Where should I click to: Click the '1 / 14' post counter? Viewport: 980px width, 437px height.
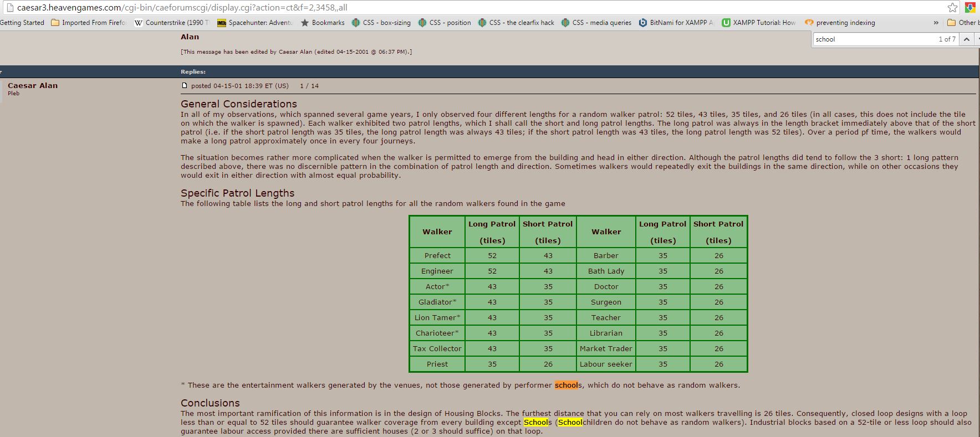(x=309, y=86)
